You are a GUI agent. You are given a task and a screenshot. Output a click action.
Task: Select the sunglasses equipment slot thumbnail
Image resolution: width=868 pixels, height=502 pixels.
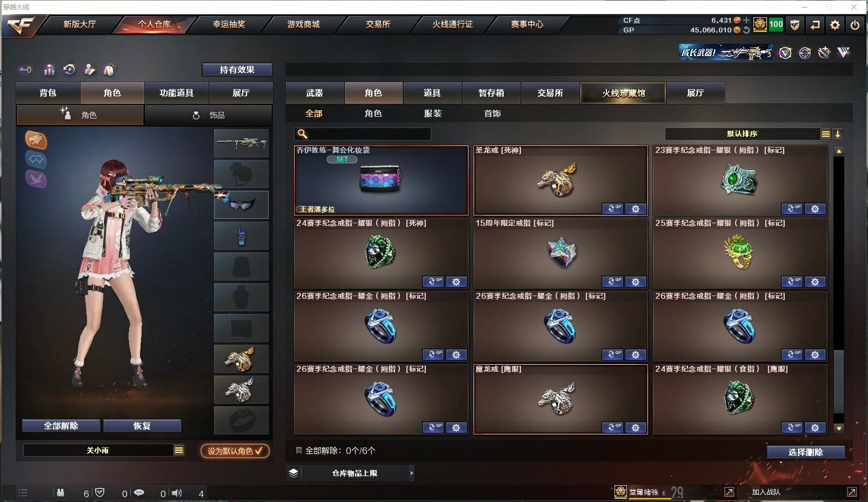pos(241,204)
